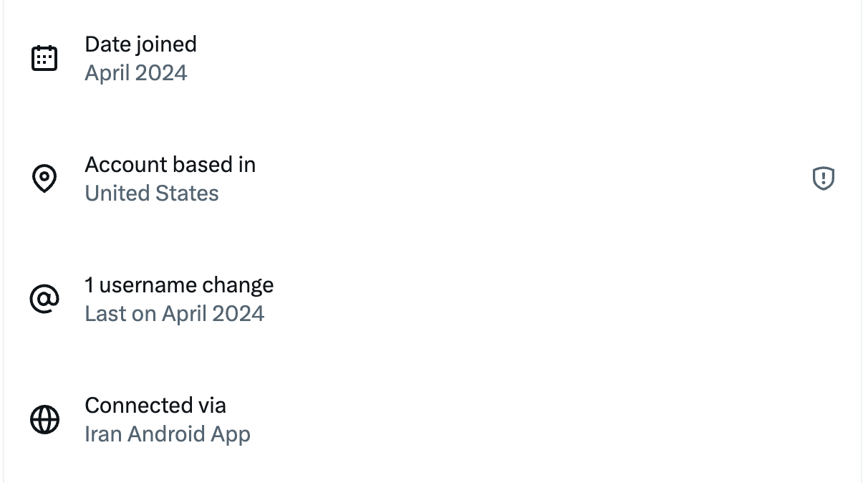The height and width of the screenshot is (483, 868).
Task: Select the Connected via row
Action: [430, 420]
